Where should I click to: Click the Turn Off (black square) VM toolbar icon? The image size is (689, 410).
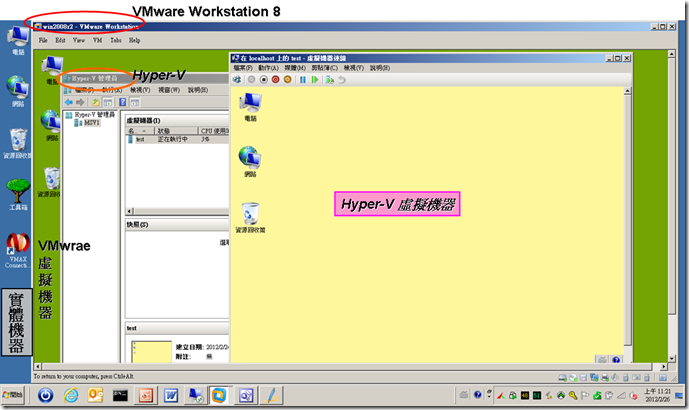pyautogui.click(x=264, y=80)
